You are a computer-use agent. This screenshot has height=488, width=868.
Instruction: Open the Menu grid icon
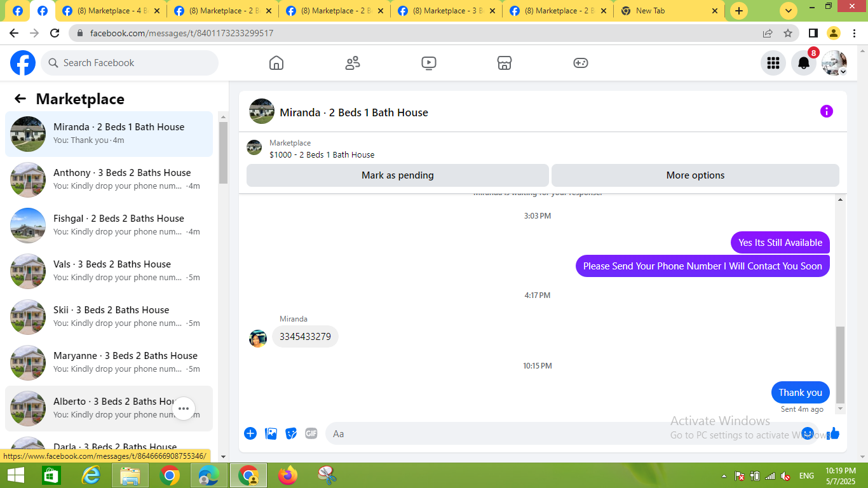point(773,63)
